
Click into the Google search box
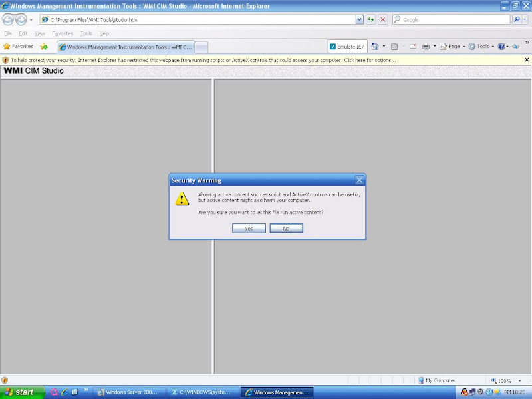[x=452, y=20]
